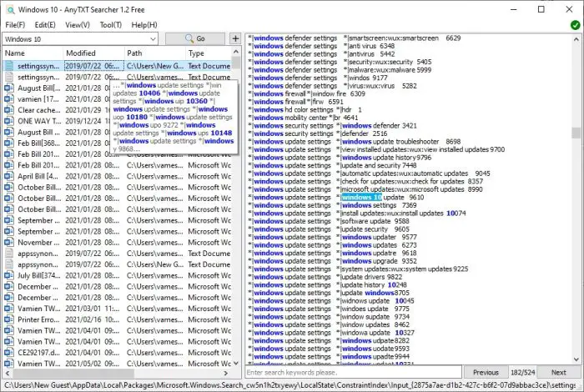The width and height of the screenshot is (584, 392).
Task: Click the text file icon of first settingssyn row
Action: click(9, 66)
